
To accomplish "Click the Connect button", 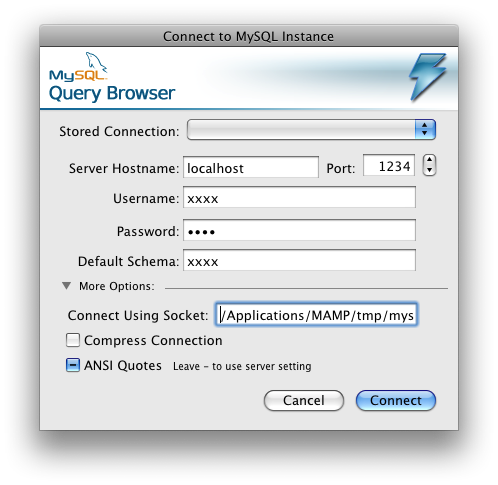I will 396,400.
